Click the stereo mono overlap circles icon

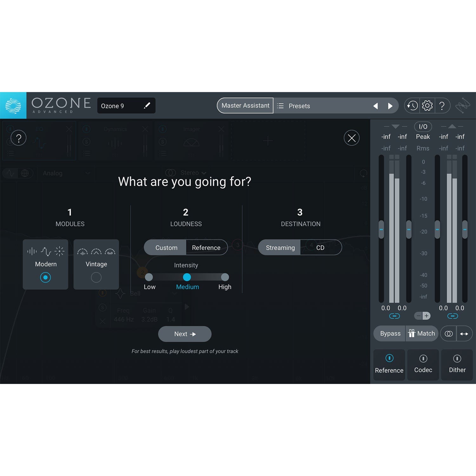(448, 334)
